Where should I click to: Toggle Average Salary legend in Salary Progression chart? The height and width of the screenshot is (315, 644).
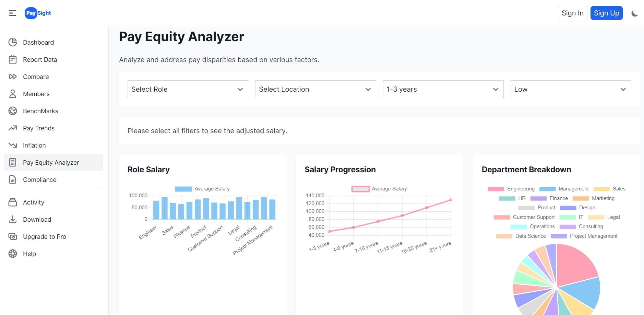click(379, 189)
